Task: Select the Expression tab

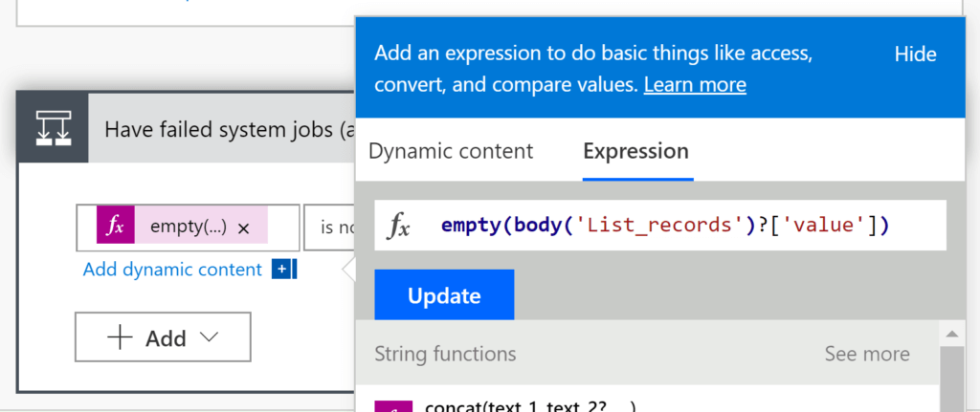Action: [635, 151]
